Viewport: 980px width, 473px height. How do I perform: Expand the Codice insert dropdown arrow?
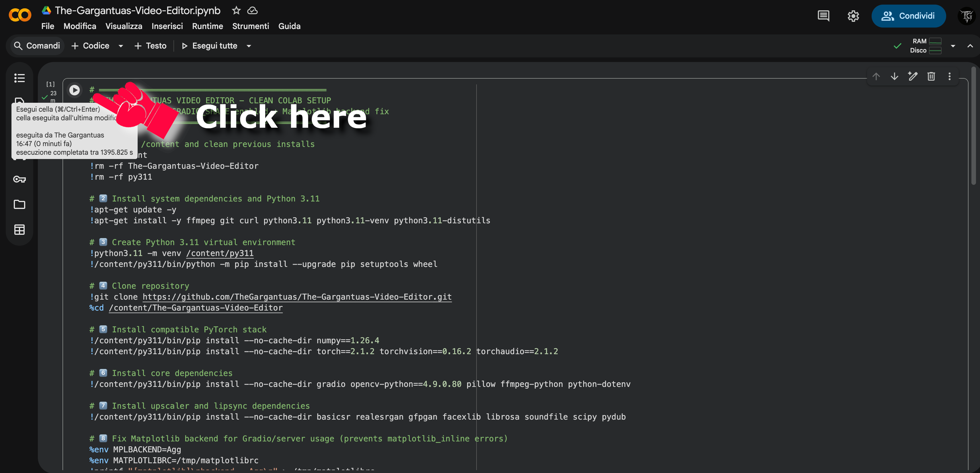(x=121, y=46)
